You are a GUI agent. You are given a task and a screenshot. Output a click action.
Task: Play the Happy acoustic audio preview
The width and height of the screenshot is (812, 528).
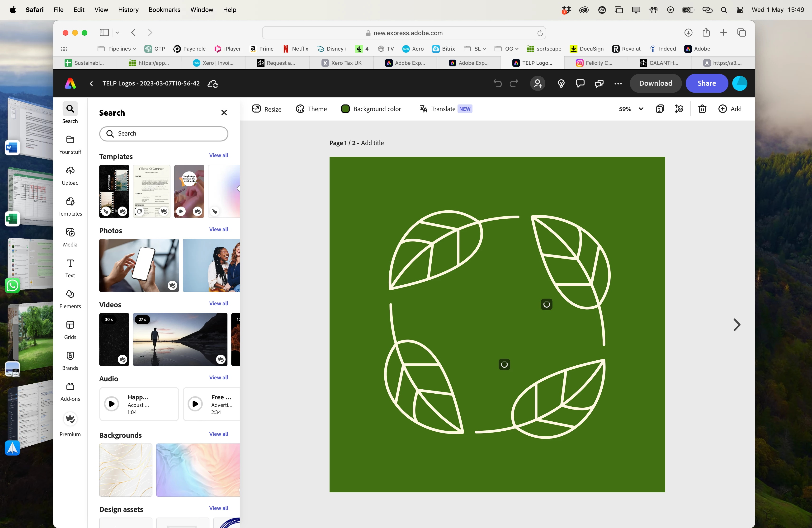(x=112, y=404)
